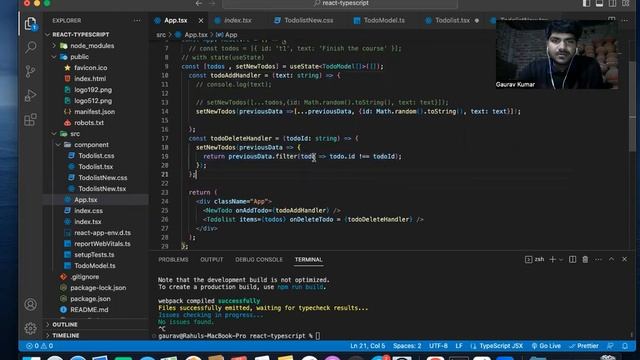Select the zsh terminal entry
The image size is (640, 360).
tap(535, 259)
